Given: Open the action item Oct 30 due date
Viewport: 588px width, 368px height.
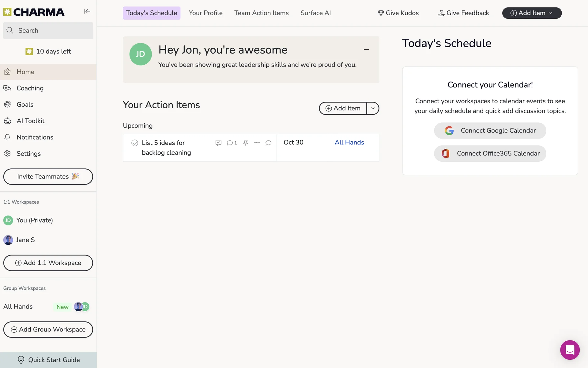Looking at the screenshot, I should [x=293, y=142].
